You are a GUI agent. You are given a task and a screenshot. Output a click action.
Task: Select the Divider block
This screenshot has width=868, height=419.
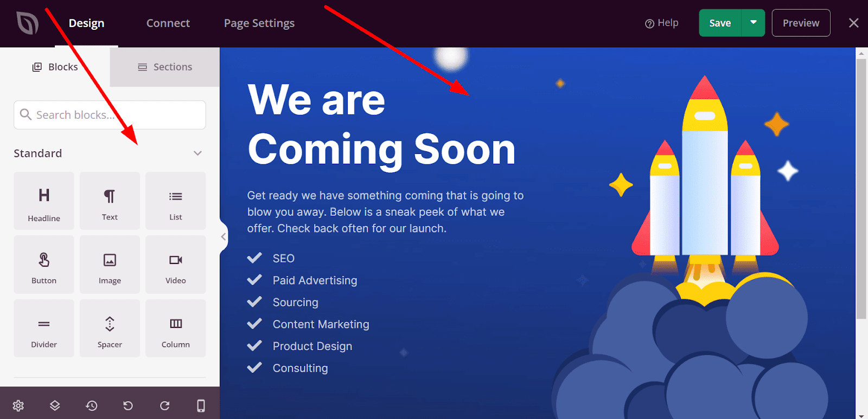(44, 328)
